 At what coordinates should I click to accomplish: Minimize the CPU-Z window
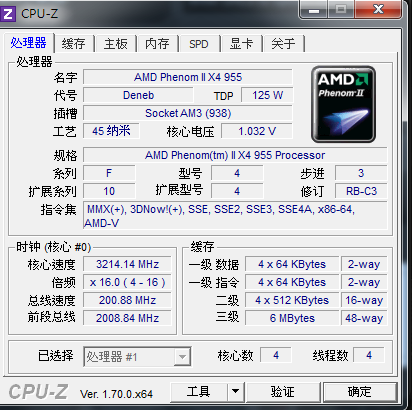(x=314, y=10)
